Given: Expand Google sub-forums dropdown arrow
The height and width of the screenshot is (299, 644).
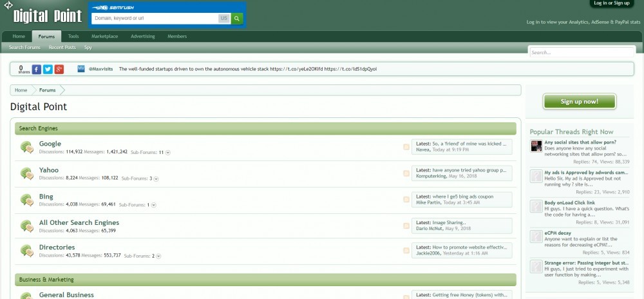Looking at the screenshot, I should tap(168, 152).
